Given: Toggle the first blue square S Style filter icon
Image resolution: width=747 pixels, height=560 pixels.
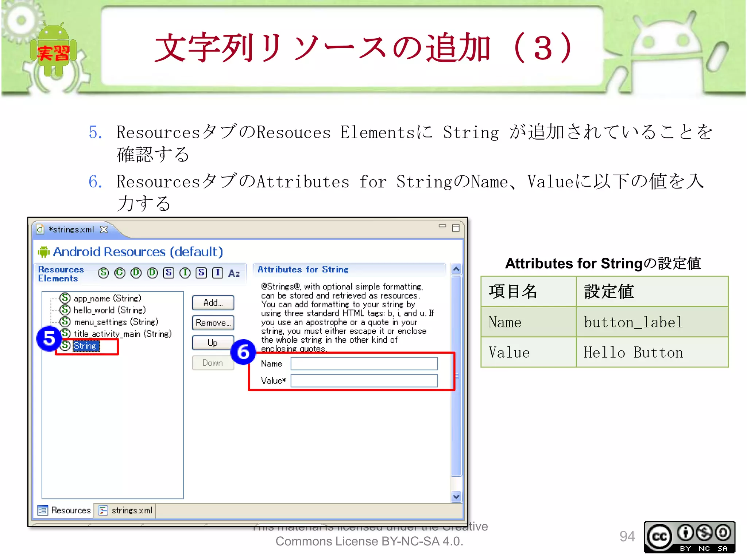Looking at the screenshot, I should [169, 273].
